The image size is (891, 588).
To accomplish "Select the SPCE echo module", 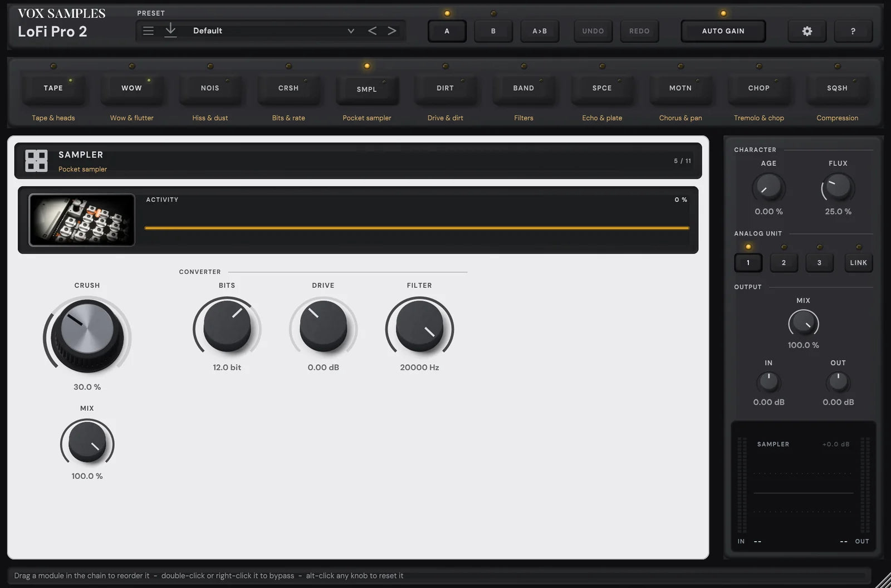I will point(602,88).
